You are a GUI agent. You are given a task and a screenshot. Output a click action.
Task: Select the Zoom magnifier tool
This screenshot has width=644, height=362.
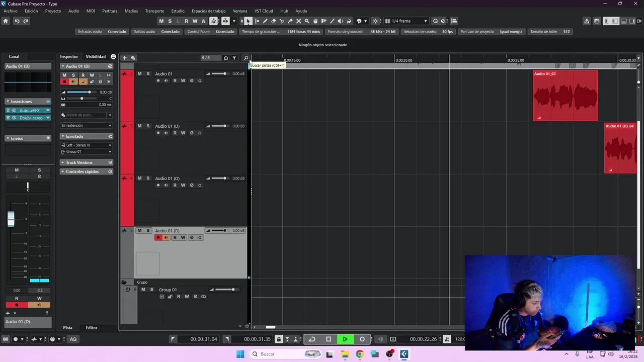pos(307,21)
